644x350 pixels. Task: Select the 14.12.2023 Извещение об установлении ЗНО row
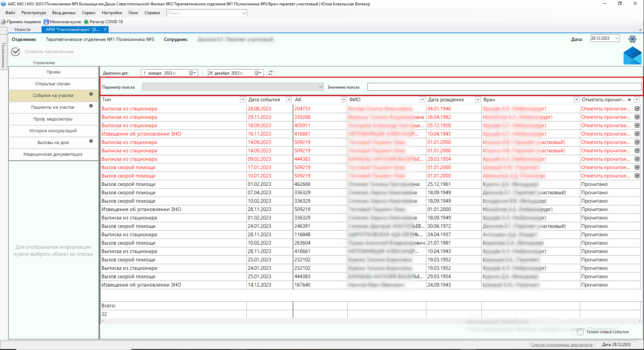tap(370, 285)
